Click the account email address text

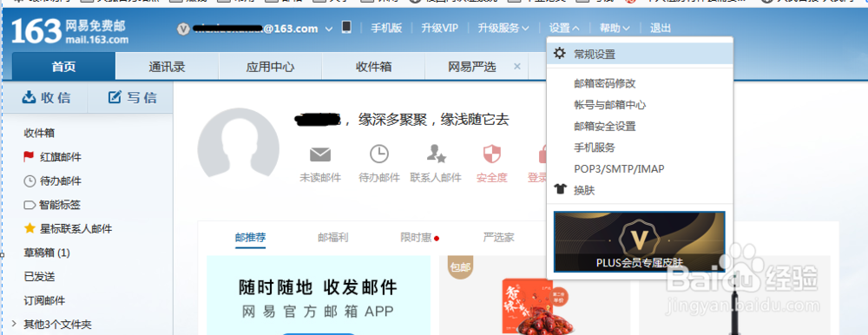(x=255, y=29)
